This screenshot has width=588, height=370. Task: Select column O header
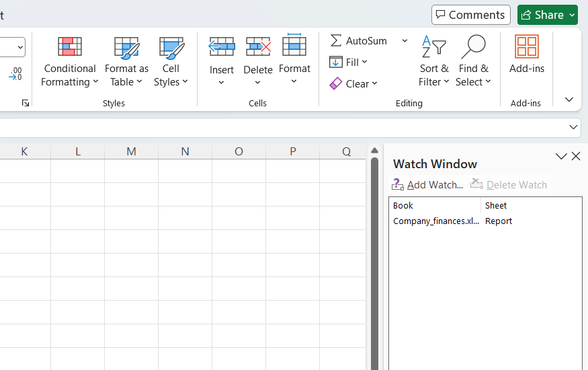tap(239, 151)
